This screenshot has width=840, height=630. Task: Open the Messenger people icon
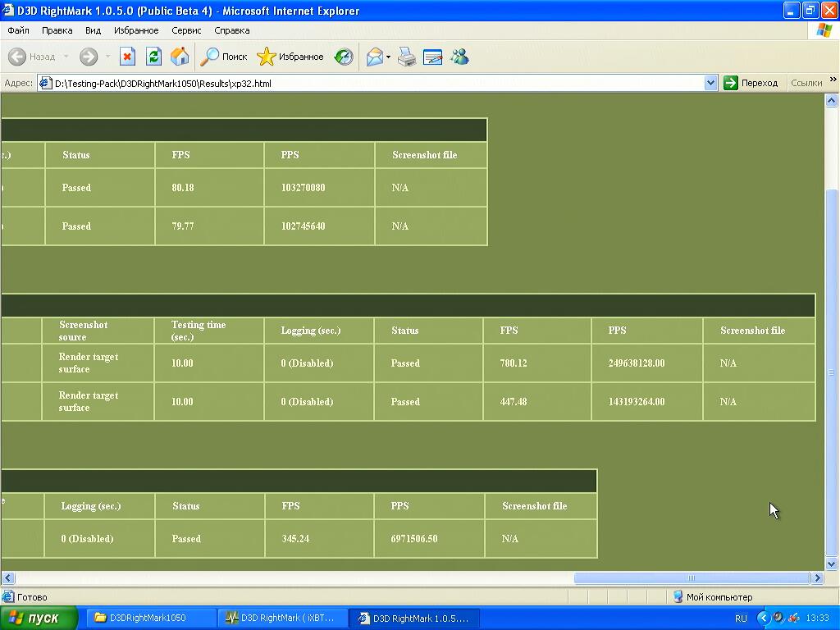(x=459, y=57)
